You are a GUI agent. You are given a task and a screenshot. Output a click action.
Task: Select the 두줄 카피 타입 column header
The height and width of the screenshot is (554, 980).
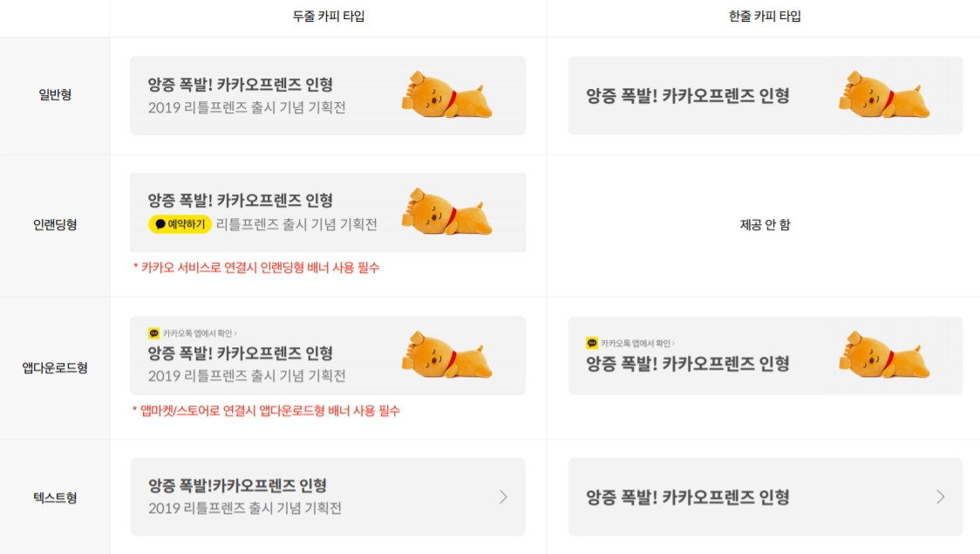click(x=329, y=17)
